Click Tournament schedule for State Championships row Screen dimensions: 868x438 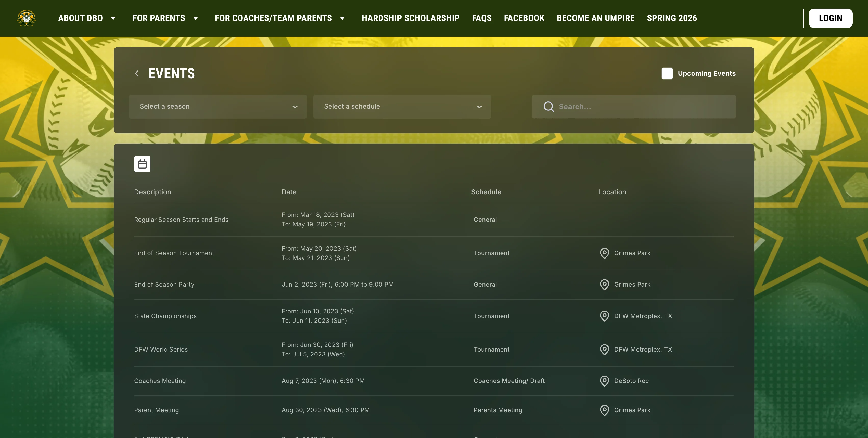point(491,316)
